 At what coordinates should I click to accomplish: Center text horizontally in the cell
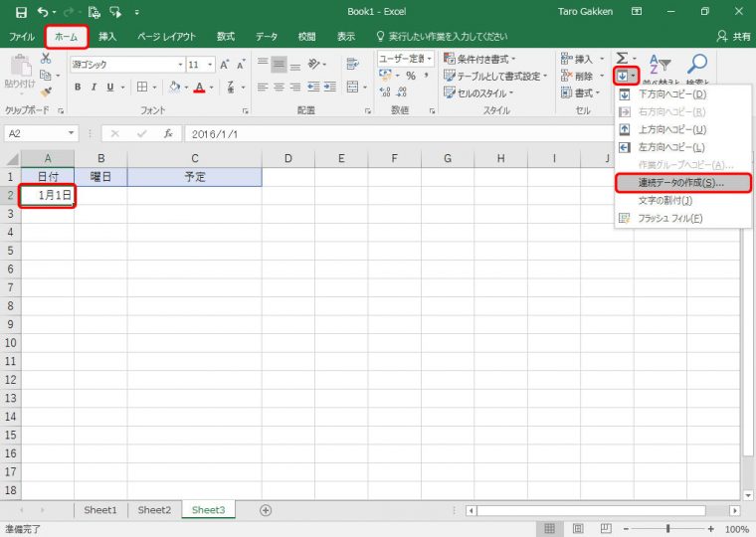click(279, 87)
